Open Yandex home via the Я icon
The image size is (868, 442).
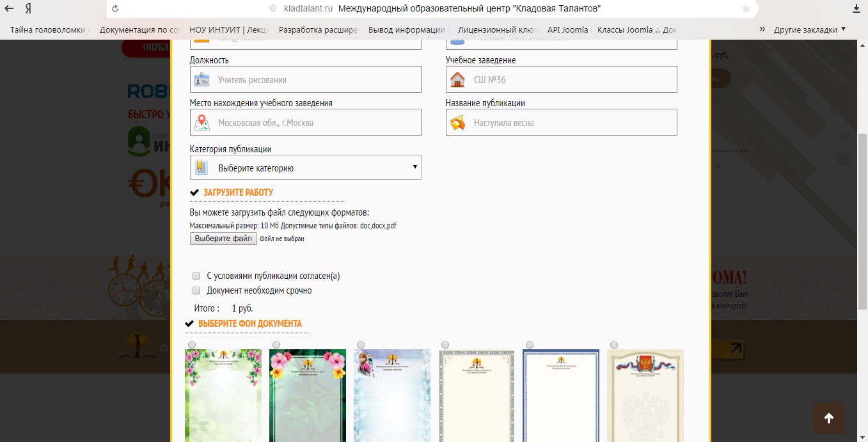[x=29, y=9]
